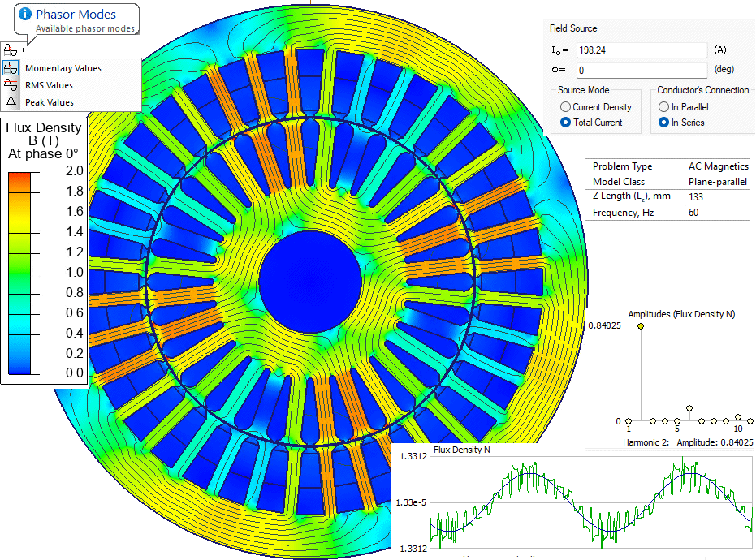Click the Phasor Modes toolbar icon
Screen dimensions: 756x560
pyautogui.click(x=10, y=50)
